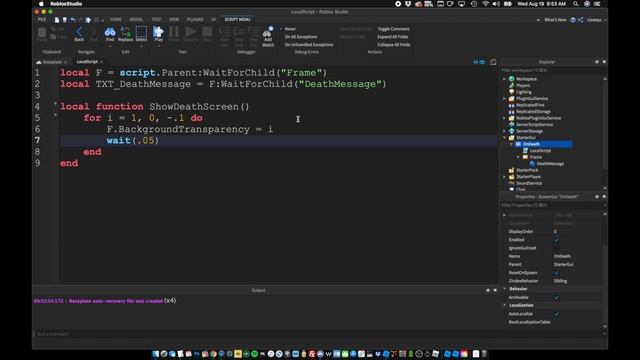
Task: Select StarterPack in Explorer
Action: tap(527, 170)
